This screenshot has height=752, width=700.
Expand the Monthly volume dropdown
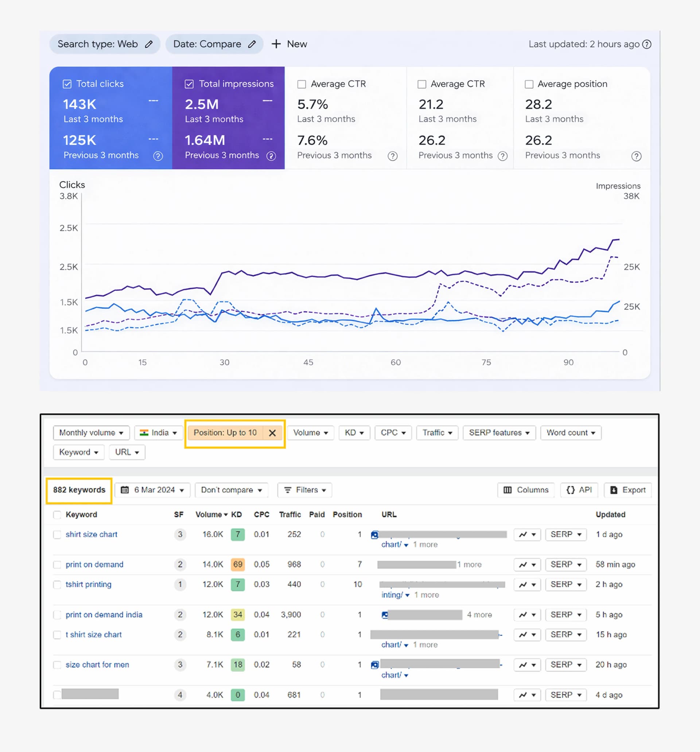pyautogui.click(x=91, y=433)
